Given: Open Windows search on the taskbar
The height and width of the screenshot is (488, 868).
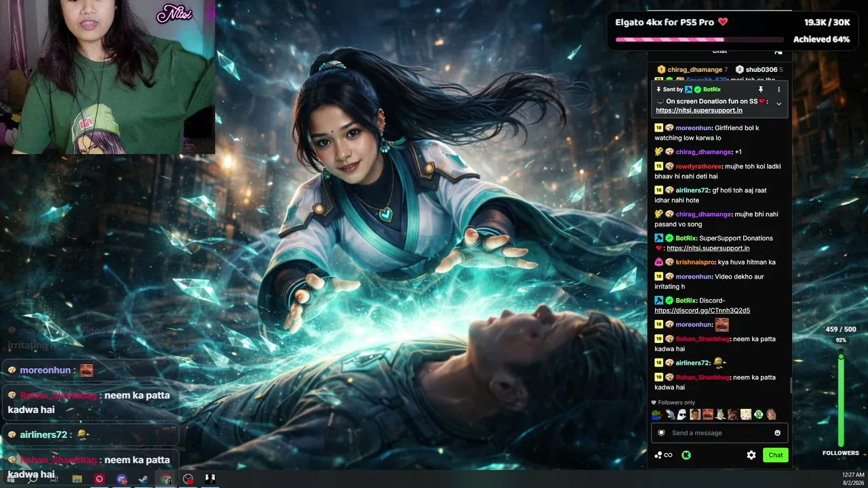Looking at the screenshot, I should coord(32,479).
